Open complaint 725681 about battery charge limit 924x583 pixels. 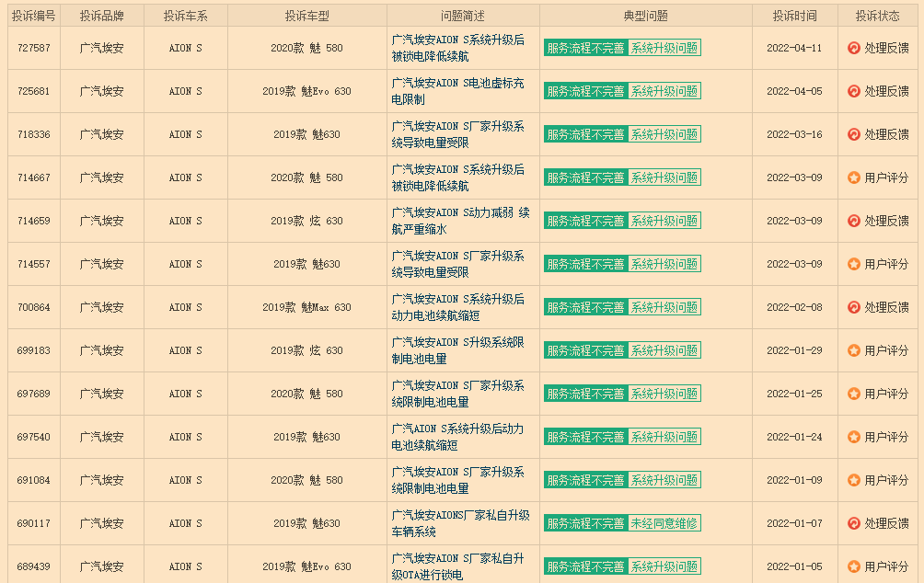(458, 91)
